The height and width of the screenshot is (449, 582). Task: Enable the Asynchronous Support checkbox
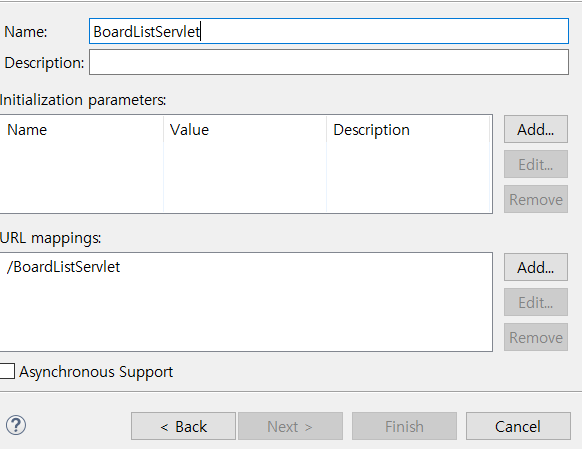pyautogui.click(x=7, y=371)
